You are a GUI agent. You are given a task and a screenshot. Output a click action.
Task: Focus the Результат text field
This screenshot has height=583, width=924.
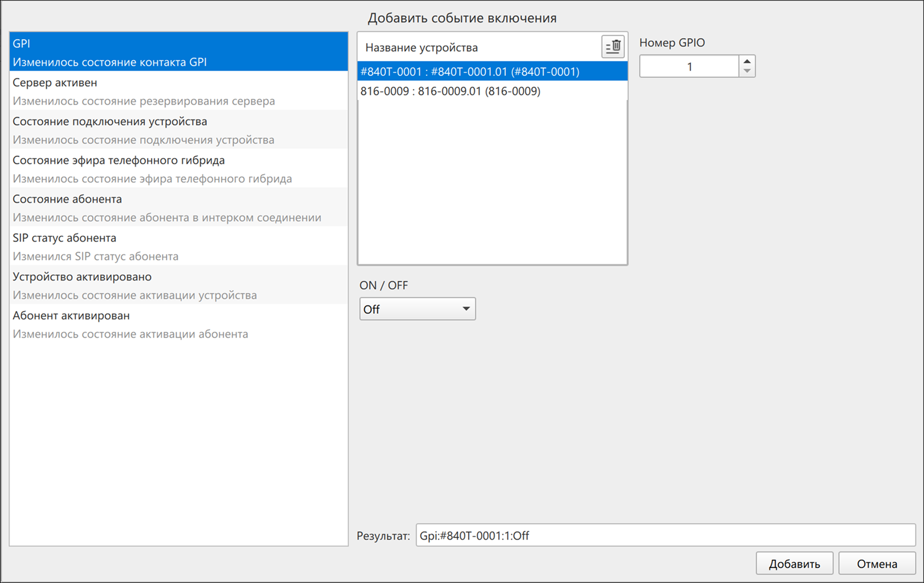tap(666, 535)
